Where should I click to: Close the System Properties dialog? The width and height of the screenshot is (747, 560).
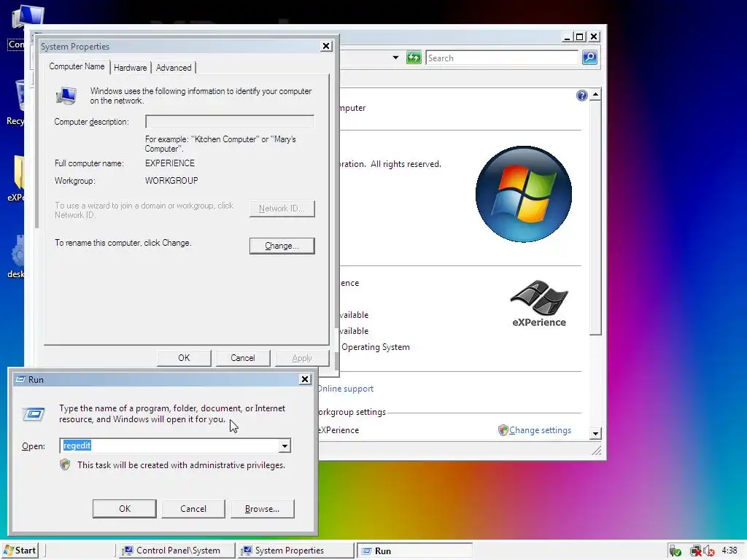pyautogui.click(x=326, y=46)
